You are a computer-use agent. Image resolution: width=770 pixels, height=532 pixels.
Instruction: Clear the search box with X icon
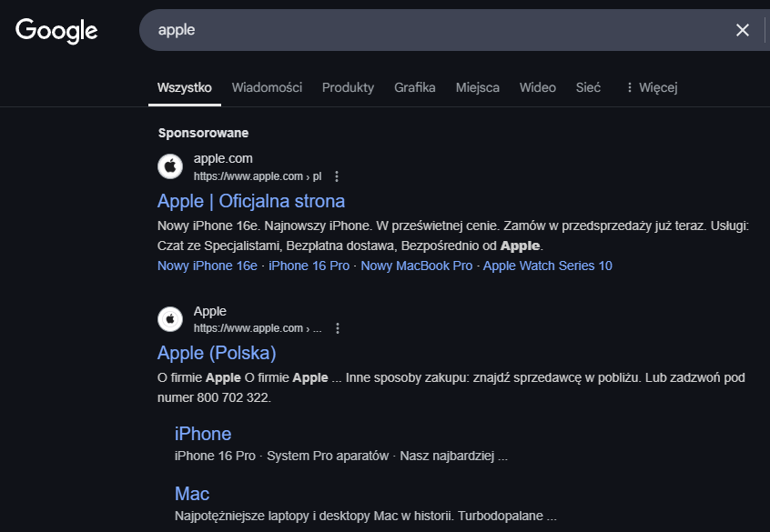click(x=743, y=30)
